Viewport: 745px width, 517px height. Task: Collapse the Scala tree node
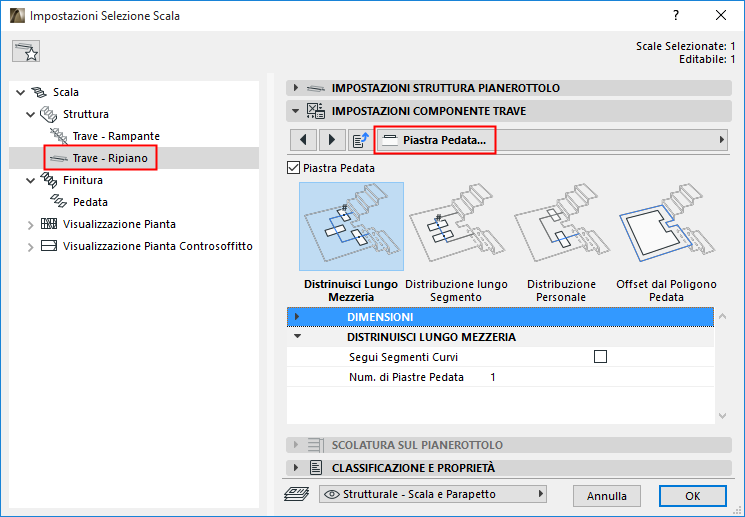point(20,92)
